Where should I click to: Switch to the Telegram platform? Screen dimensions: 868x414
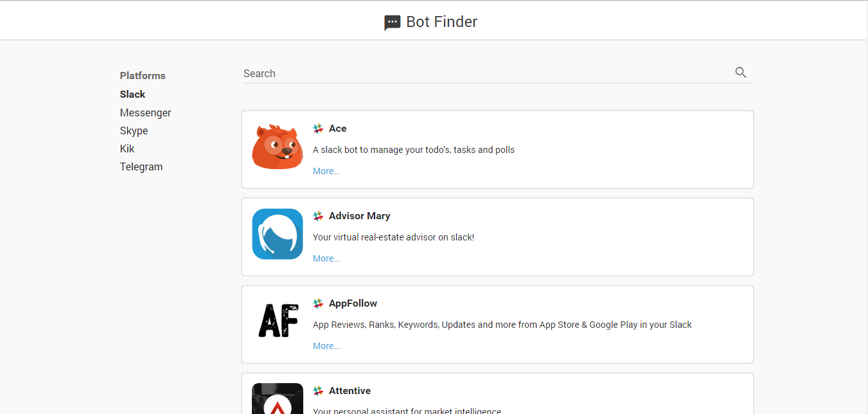click(141, 166)
